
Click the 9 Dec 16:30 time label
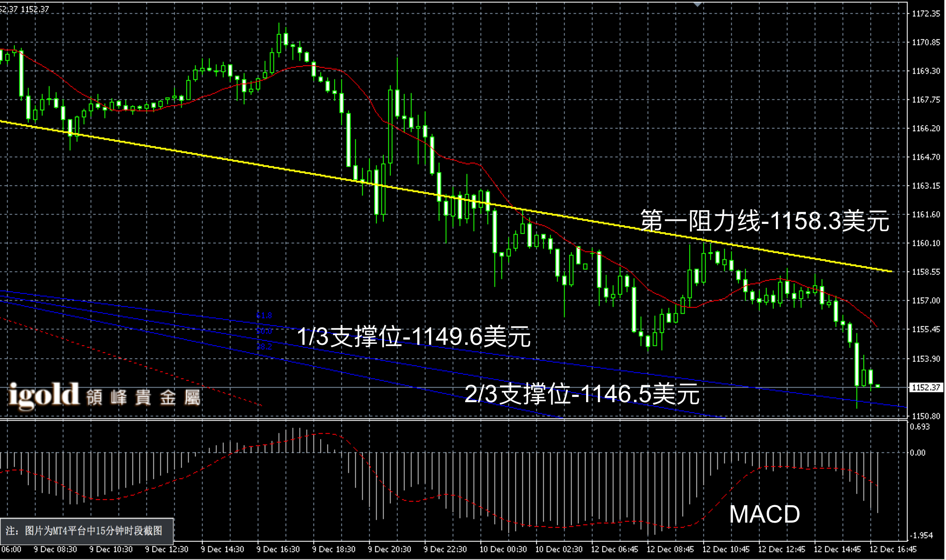[278, 550]
